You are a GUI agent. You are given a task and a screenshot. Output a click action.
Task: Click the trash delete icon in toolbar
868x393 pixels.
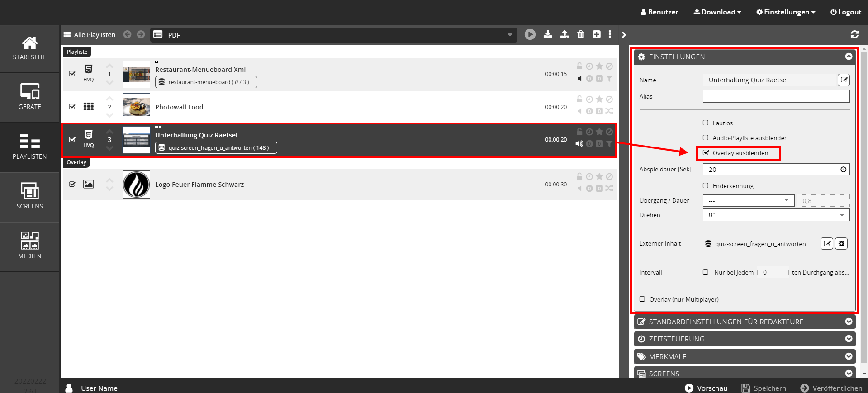click(581, 34)
